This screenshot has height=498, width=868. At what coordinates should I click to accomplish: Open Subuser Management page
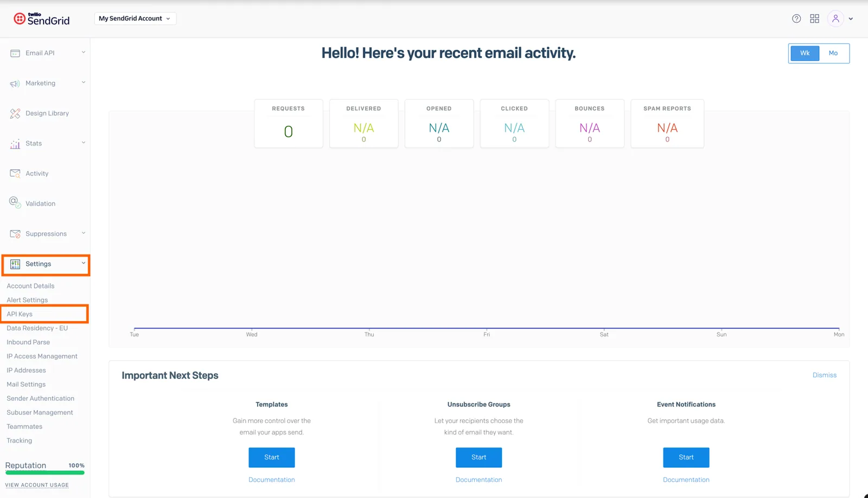coord(40,413)
